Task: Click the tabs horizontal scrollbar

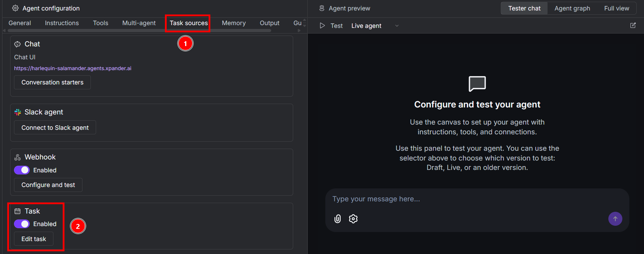Action: (x=140, y=31)
